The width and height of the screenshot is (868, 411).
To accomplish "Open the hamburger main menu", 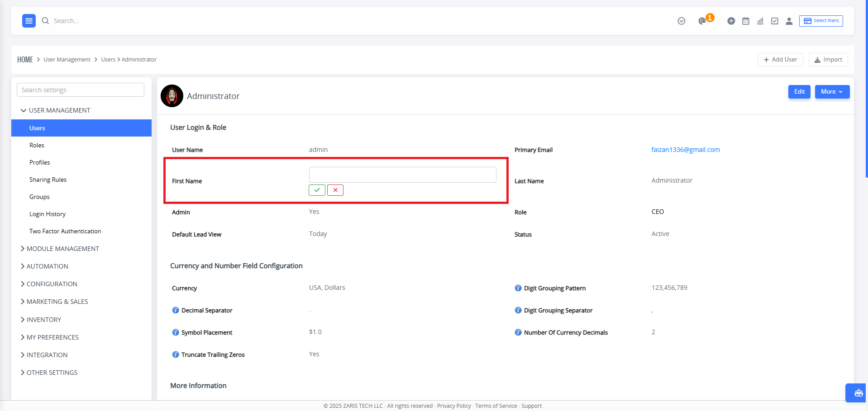I will 29,21.
